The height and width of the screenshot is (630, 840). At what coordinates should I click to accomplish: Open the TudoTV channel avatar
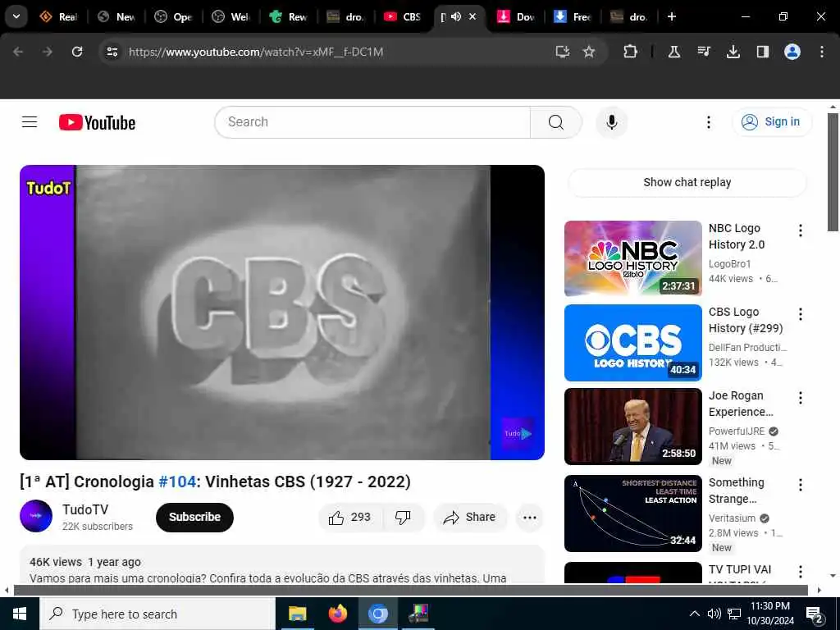pos(36,516)
